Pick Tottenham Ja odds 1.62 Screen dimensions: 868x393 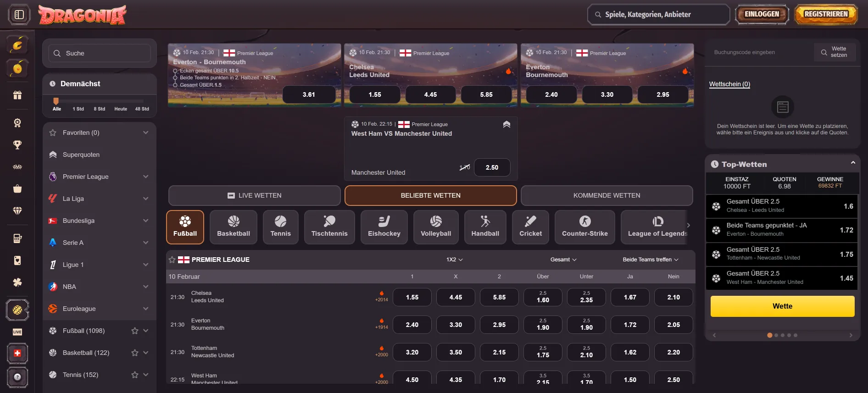pos(630,352)
